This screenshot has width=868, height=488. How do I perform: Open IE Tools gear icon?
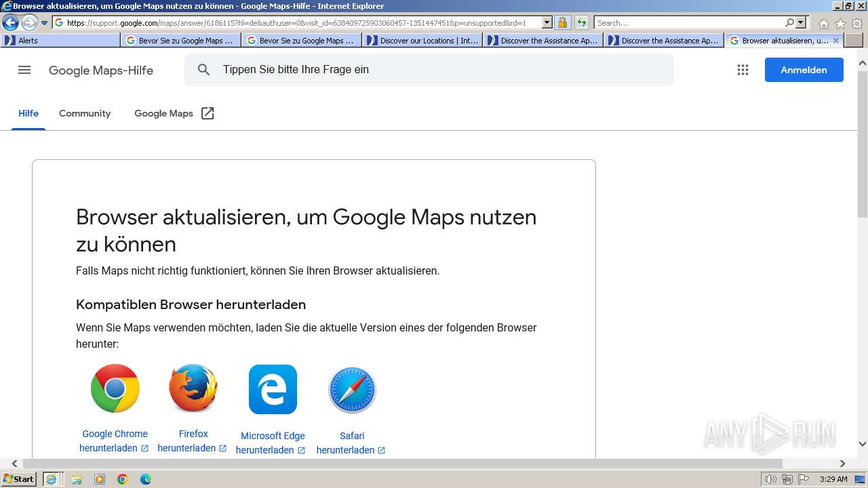coord(857,23)
